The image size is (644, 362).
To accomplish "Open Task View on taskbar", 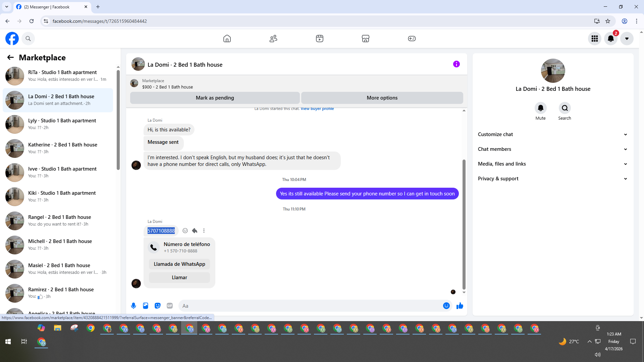I will pos(24,342).
